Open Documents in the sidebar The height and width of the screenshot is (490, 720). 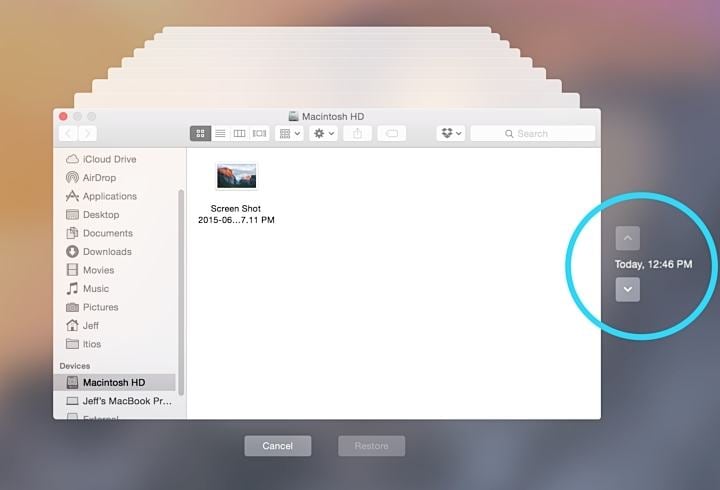pyautogui.click(x=100, y=233)
